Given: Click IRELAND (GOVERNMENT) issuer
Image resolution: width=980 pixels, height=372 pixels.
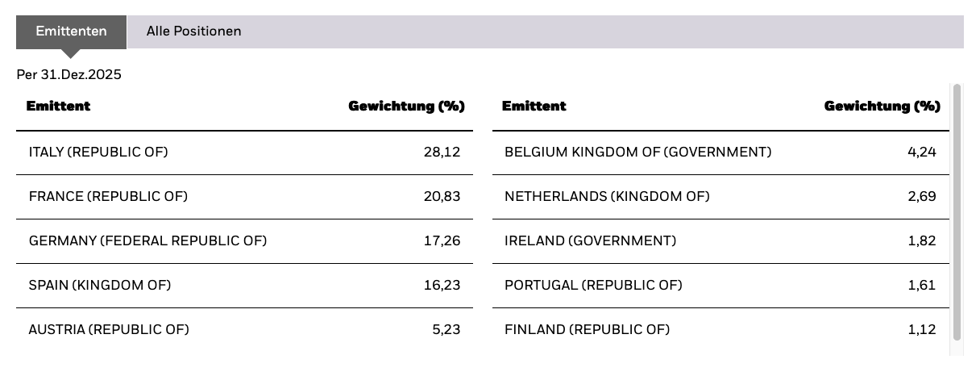Looking at the screenshot, I should pyautogui.click(x=590, y=240).
